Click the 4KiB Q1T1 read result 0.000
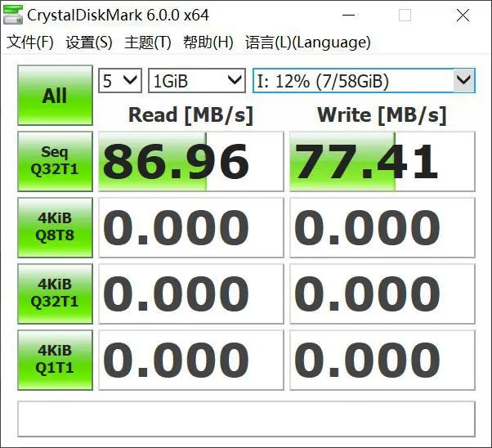Screen dimensions: 492x448 pos(191,360)
